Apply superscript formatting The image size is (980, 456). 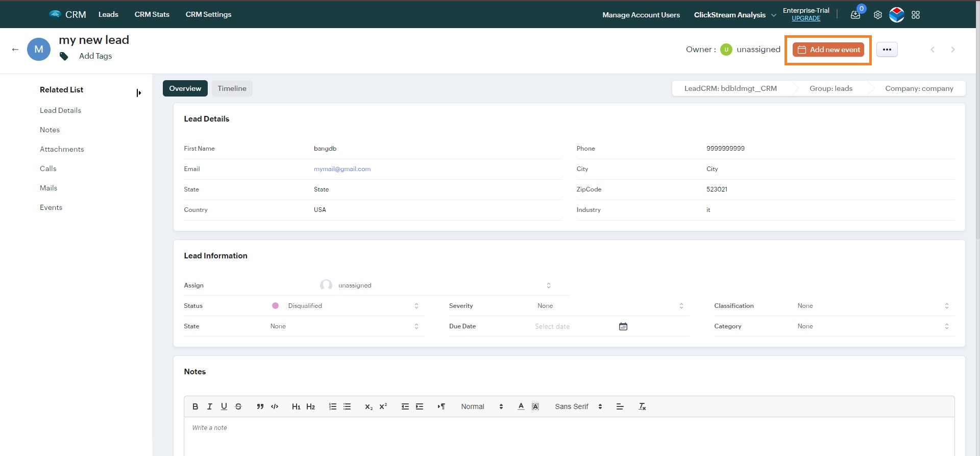(x=383, y=406)
